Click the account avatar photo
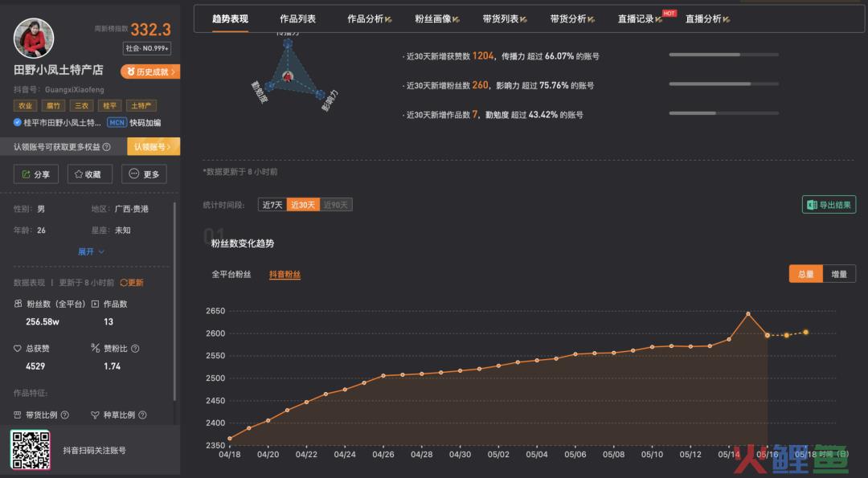 [x=34, y=39]
